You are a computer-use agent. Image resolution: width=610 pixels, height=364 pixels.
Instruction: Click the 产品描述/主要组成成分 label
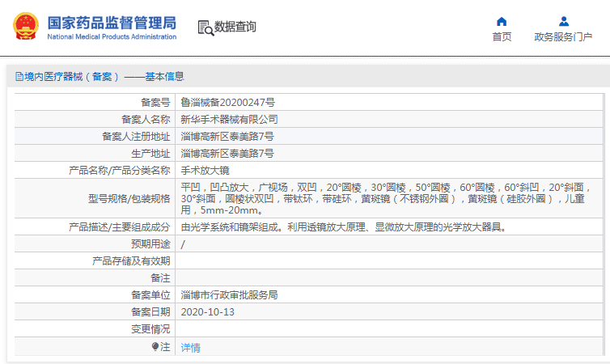pyautogui.click(x=120, y=227)
